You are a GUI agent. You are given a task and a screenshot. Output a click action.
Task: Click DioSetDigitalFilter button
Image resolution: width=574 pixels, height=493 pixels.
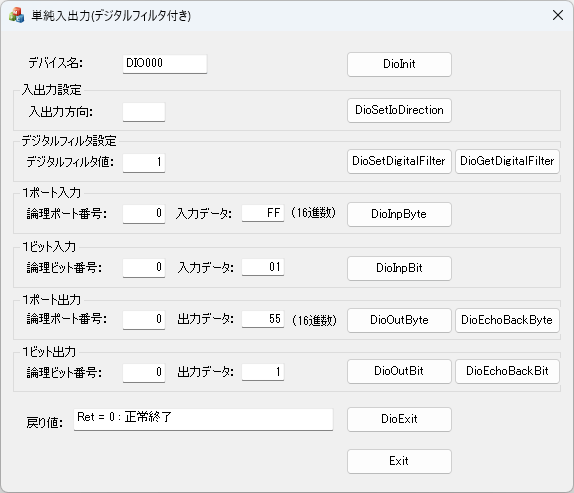pos(399,161)
